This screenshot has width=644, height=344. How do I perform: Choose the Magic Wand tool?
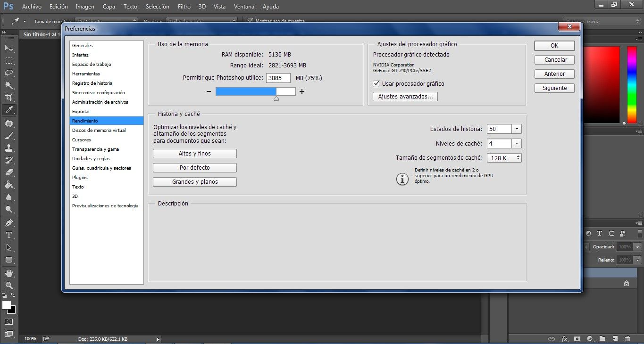9,85
